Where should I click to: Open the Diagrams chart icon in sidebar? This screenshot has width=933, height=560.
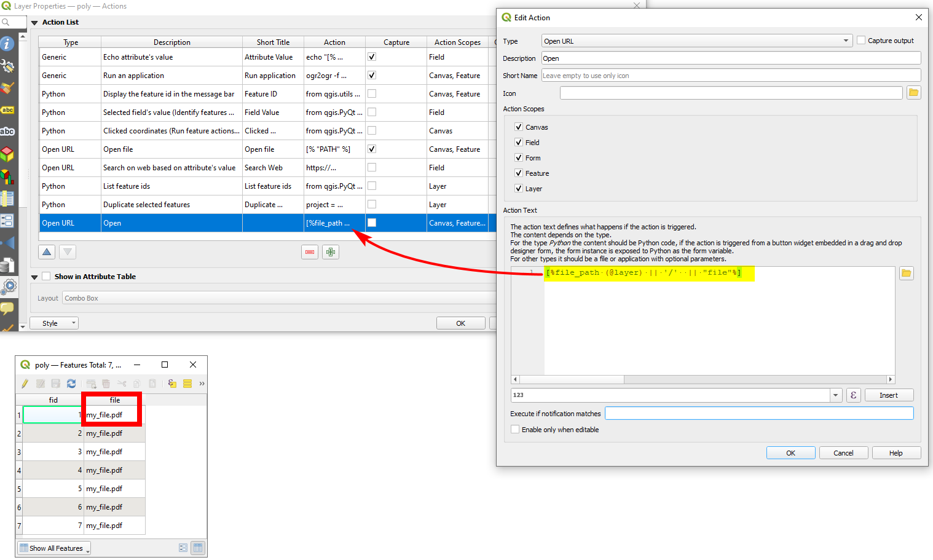pos(7,176)
